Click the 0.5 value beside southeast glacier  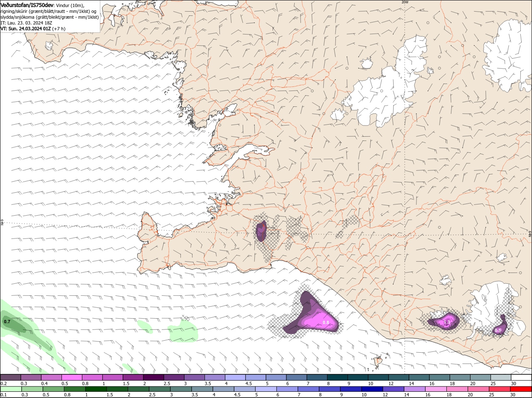click(x=498, y=330)
